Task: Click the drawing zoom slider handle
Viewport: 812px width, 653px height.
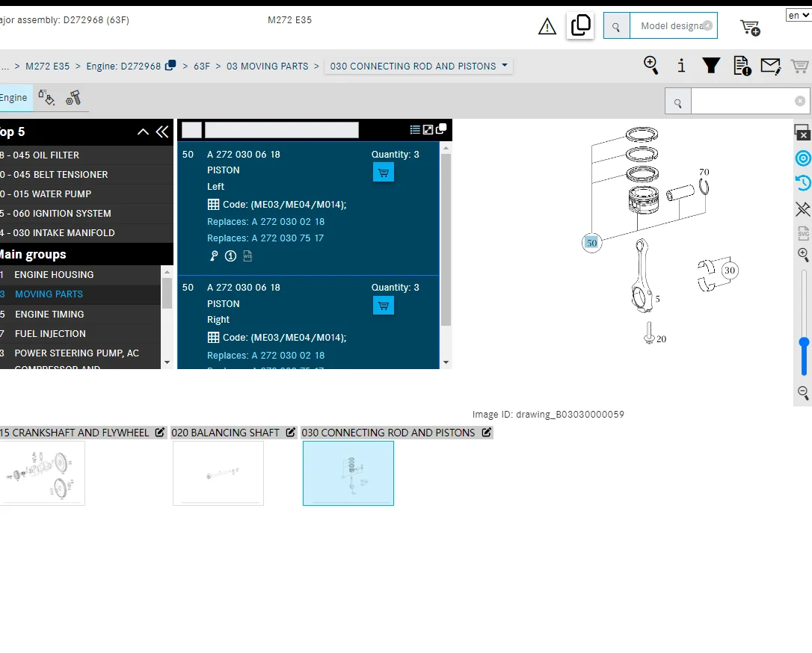Action: tap(804, 342)
